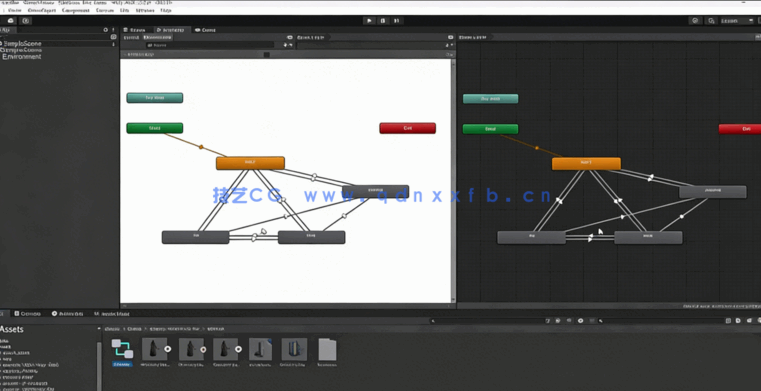Open the cloud services icon in the toolbar

click(x=11, y=21)
